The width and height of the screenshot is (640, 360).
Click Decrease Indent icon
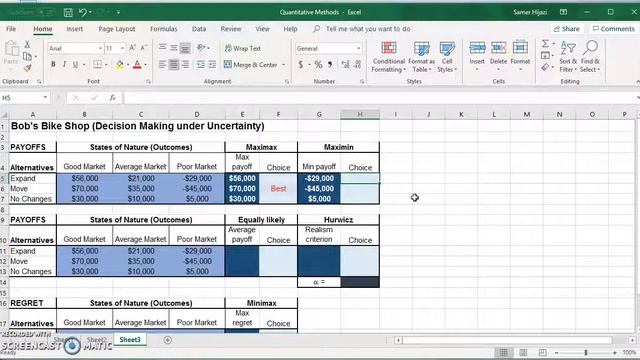(x=201, y=64)
